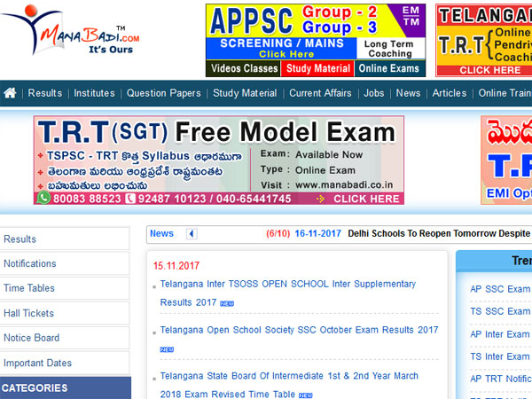532x399 pixels.
Task: Open Results in the top navigation bar
Action: (x=45, y=93)
